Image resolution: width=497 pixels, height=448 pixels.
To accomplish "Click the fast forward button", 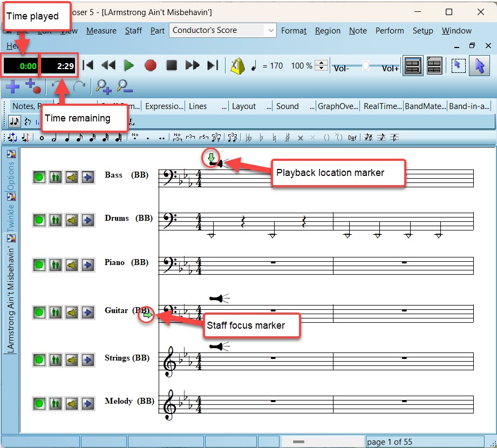I will [193, 66].
